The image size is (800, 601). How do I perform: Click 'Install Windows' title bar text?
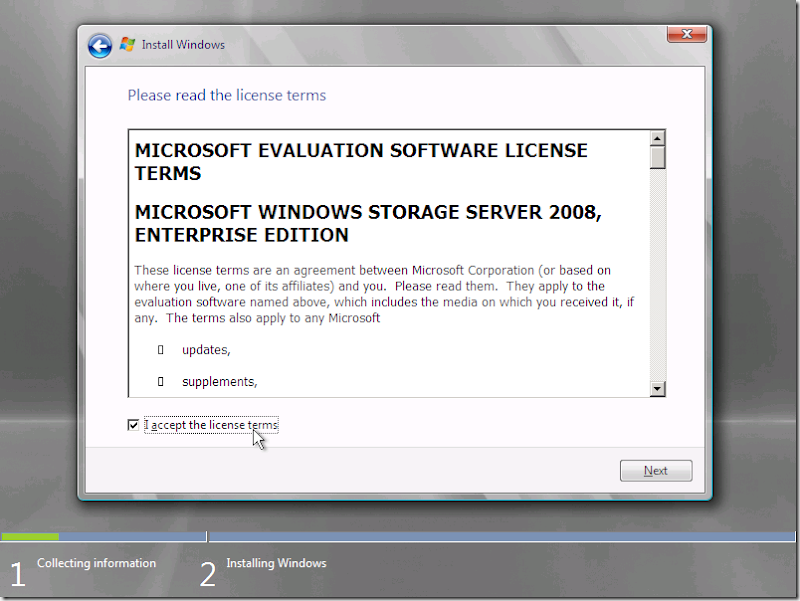[x=183, y=44]
